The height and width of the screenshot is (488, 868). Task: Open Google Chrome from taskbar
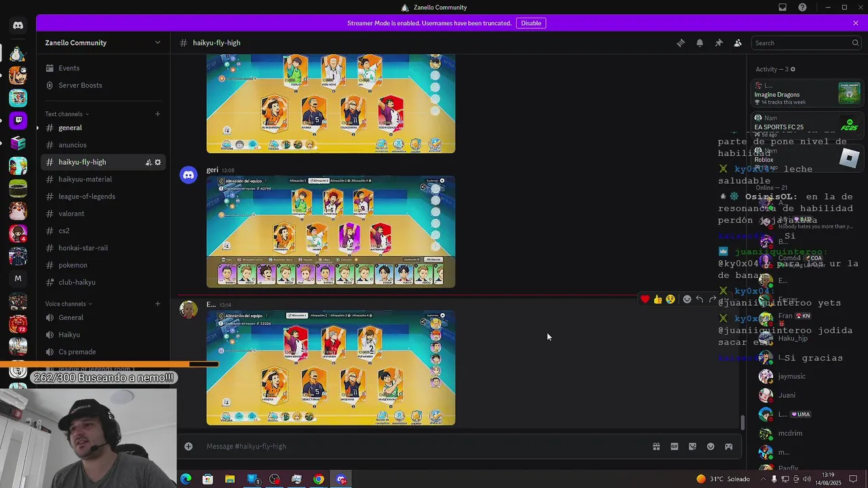point(319,479)
